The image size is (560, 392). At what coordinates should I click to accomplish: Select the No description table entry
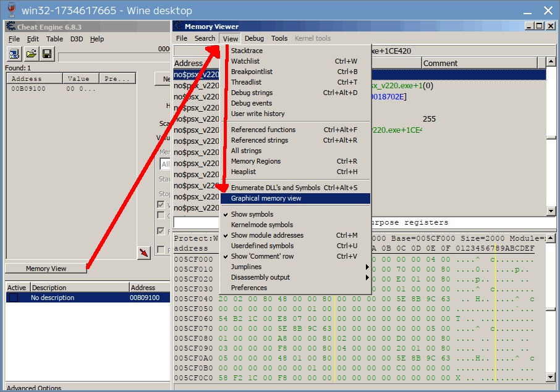pyautogui.click(x=88, y=298)
